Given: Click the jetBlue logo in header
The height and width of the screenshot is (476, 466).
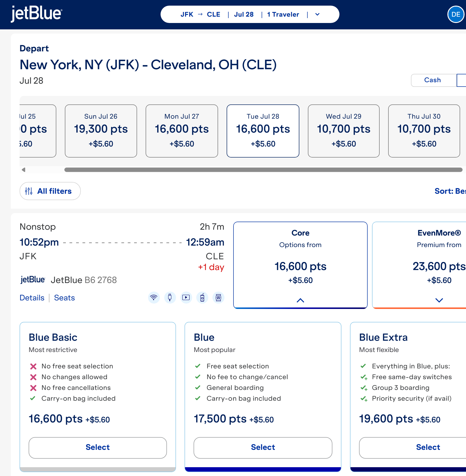Looking at the screenshot, I should coord(36,14).
